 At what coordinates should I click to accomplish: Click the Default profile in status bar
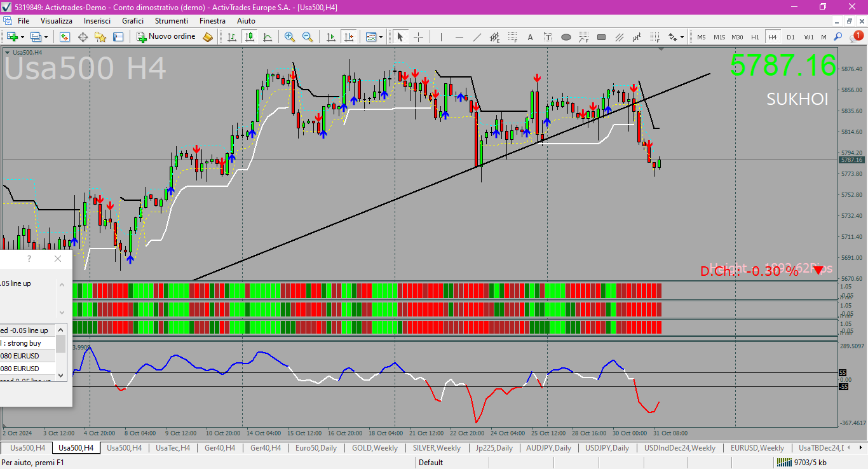(x=431, y=463)
